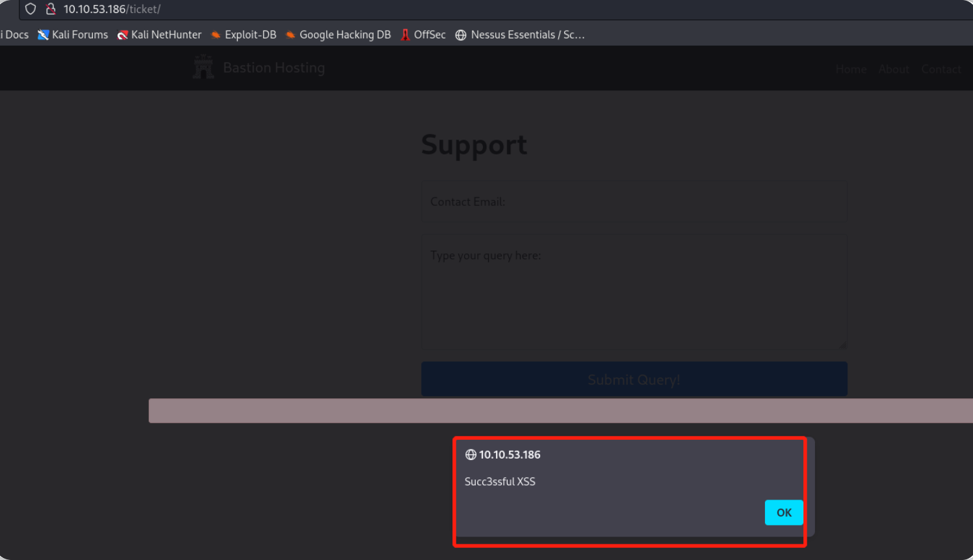Click the Contact Email input field

634,201
